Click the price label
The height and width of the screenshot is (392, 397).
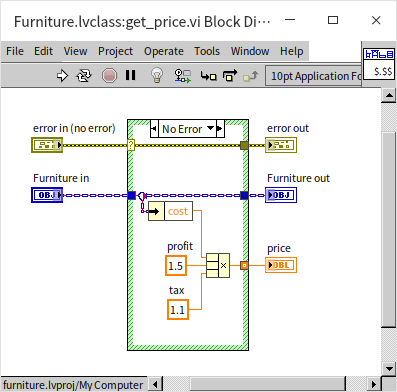[279, 249]
